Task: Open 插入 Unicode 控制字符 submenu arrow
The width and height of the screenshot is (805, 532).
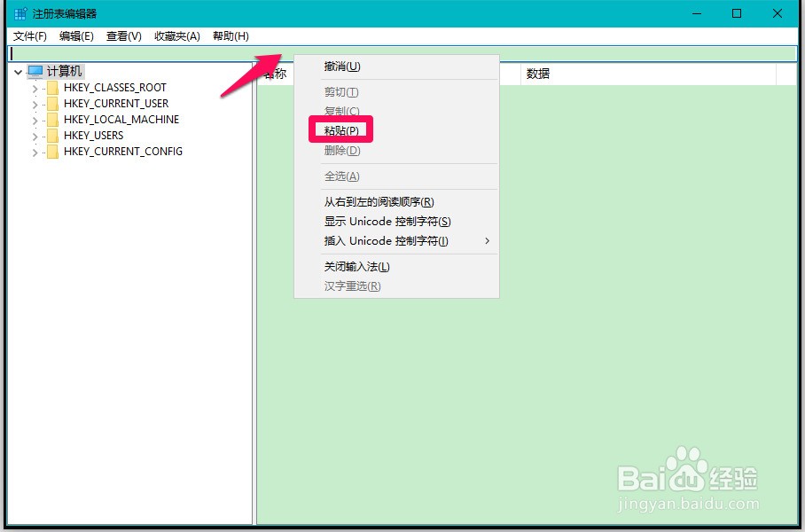Action: (x=488, y=241)
